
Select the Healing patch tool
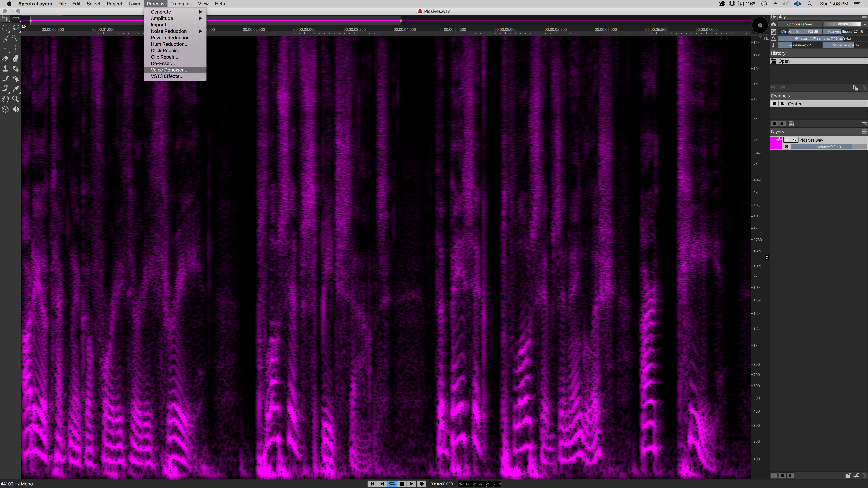(16, 69)
